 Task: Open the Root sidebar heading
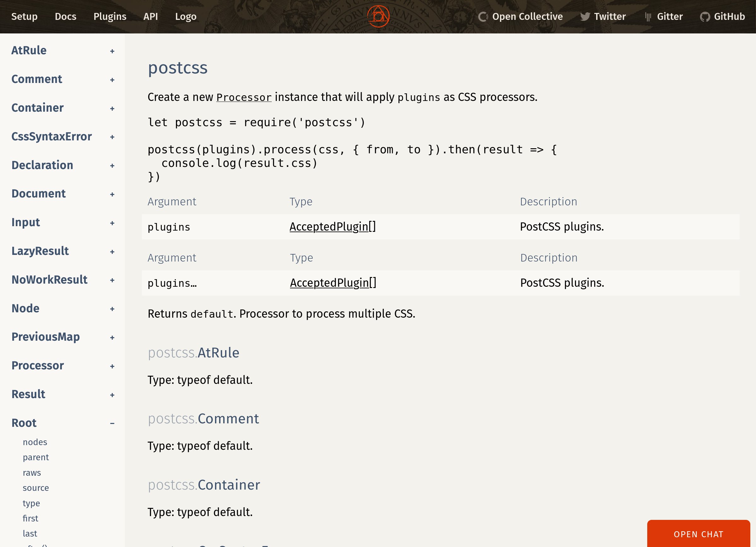tap(24, 423)
